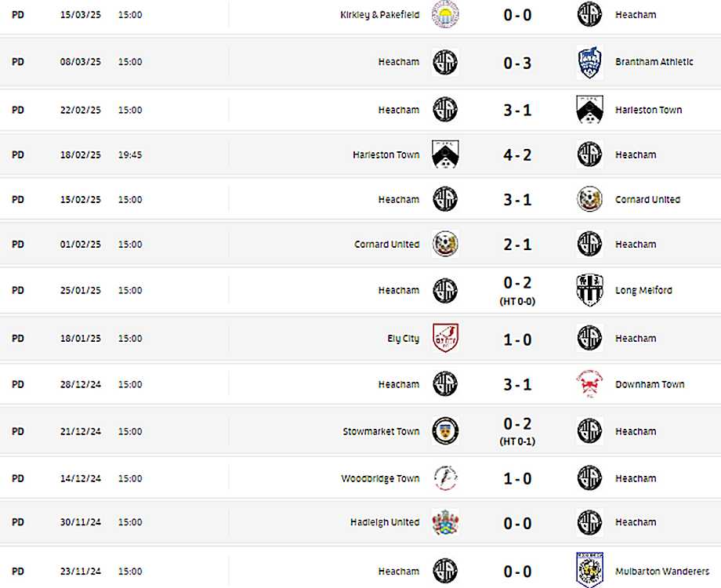
Task: Open the Long Melford team link
Action: coord(643,290)
